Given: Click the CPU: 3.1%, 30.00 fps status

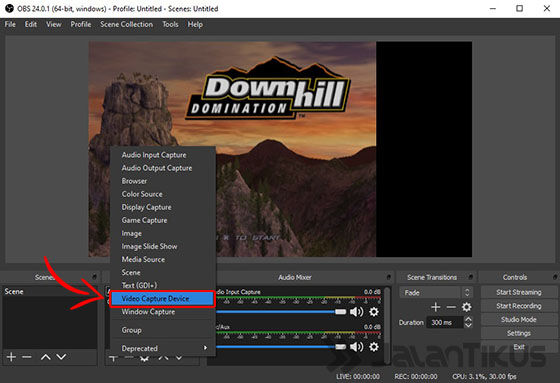Looking at the screenshot, I should pos(484,376).
